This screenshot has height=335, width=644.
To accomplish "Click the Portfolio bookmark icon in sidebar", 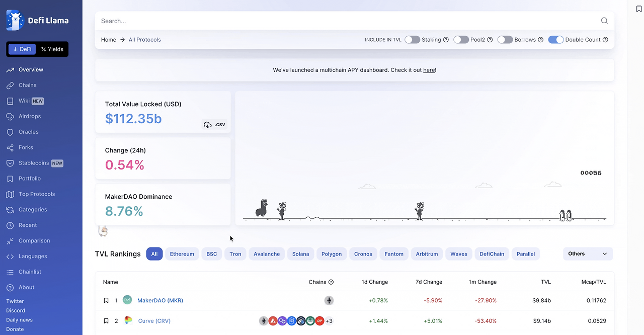I will [x=10, y=179].
